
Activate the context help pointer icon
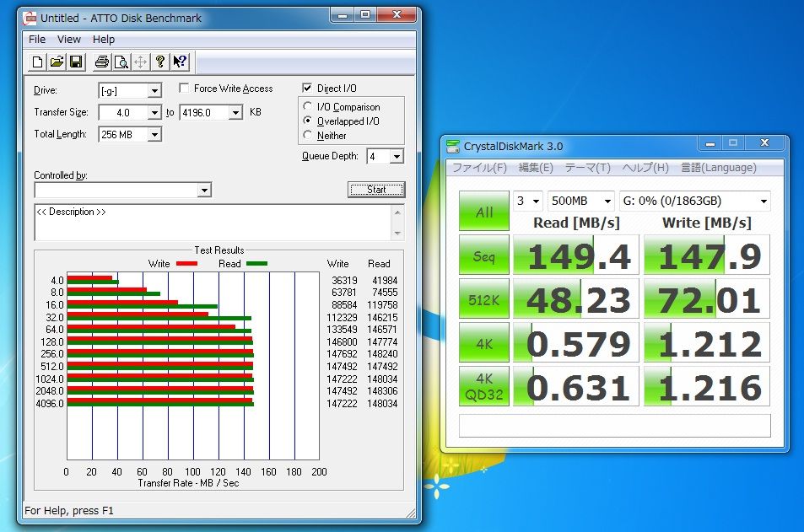coord(180,62)
